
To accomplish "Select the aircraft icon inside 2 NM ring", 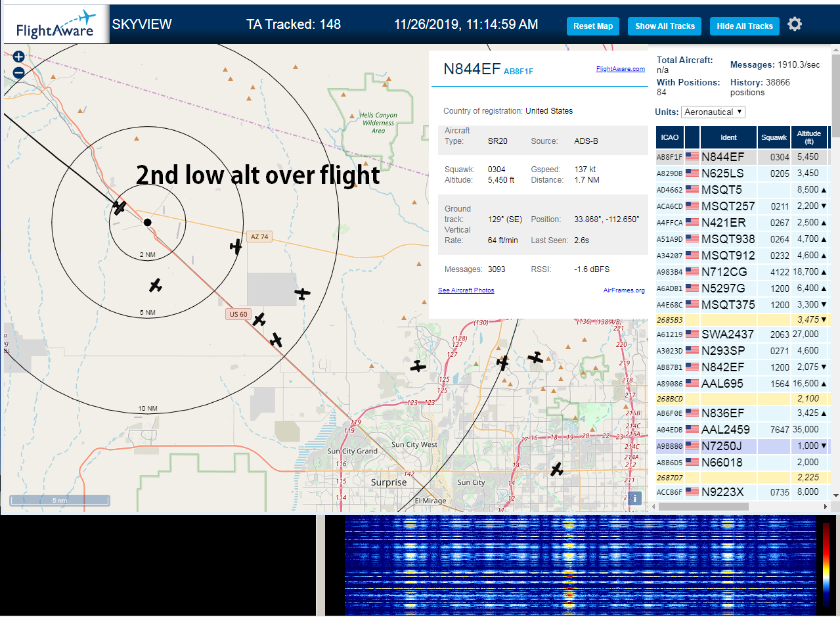I will 119,208.
